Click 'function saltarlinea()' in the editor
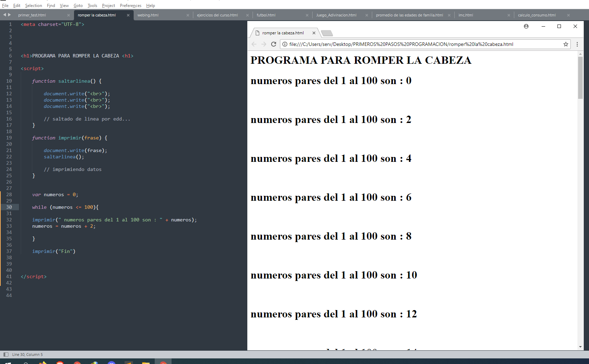The height and width of the screenshot is (364, 589). [x=67, y=81]
